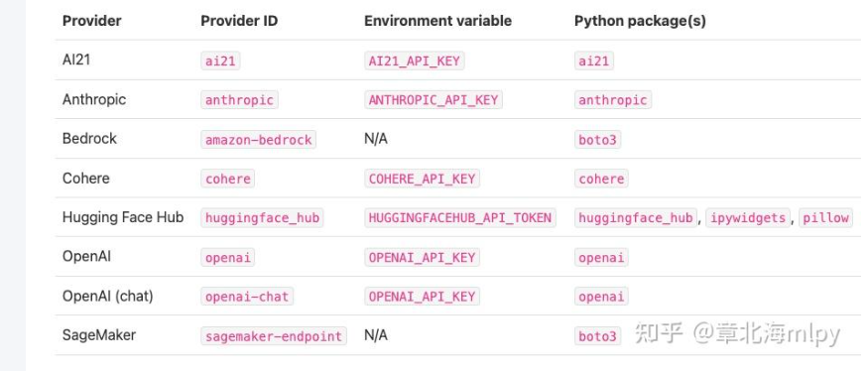The height and width of the screenshot is (371, 868).
Task: Select "huggingface_hub" in Provider ID column
Action: [262, 218]
